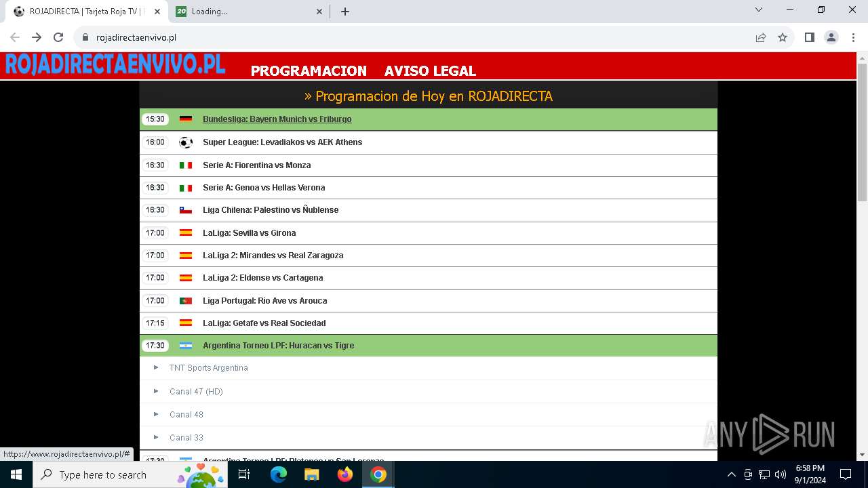868x488 pixels.
Task: Click the padlock site info icon
Action: (85, 38)
